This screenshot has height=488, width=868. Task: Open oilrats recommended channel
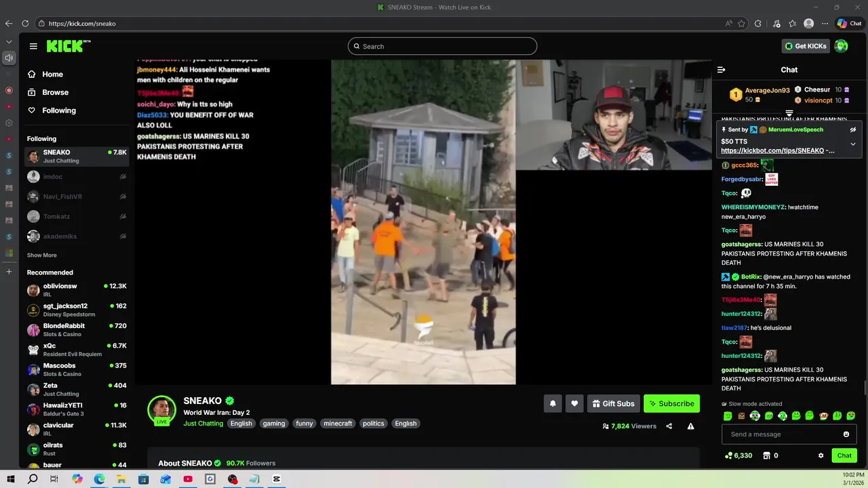pyautogui.click(x=77, y=449)
